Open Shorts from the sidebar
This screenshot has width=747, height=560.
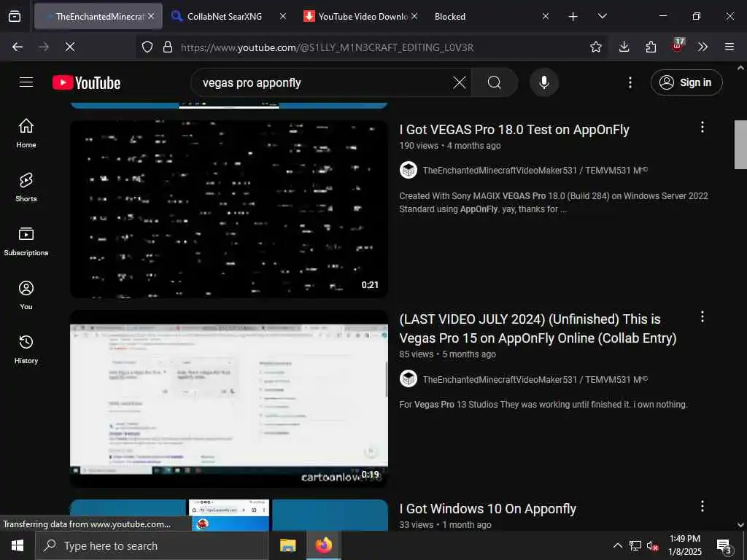pos(26,187)
